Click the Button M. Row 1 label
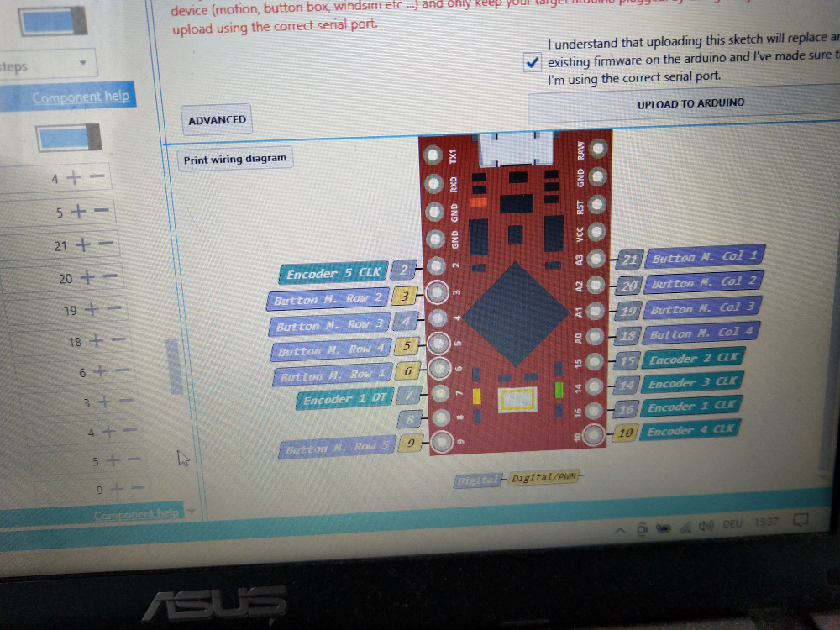Image resolution: width=840 pixels, height=630 pixels. (x=333, y=375)
